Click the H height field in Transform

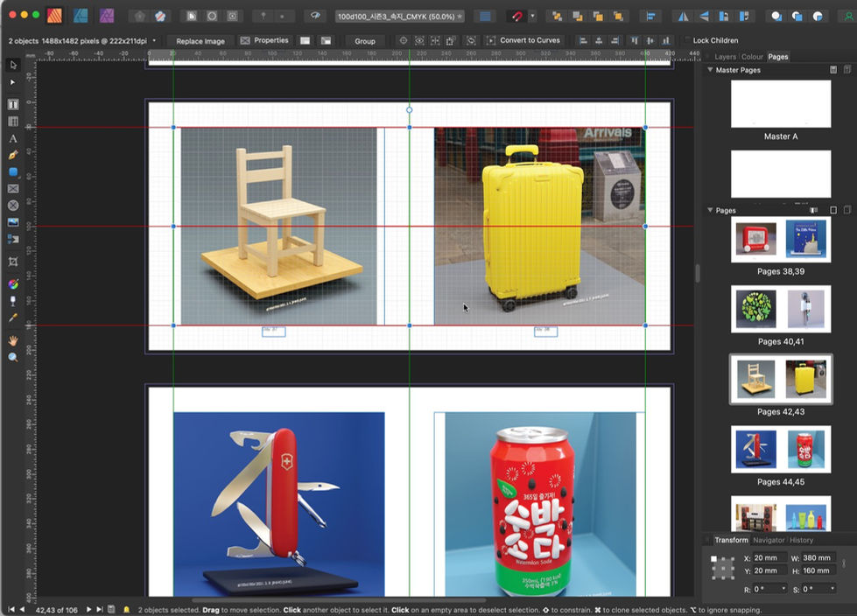(818, 570)
